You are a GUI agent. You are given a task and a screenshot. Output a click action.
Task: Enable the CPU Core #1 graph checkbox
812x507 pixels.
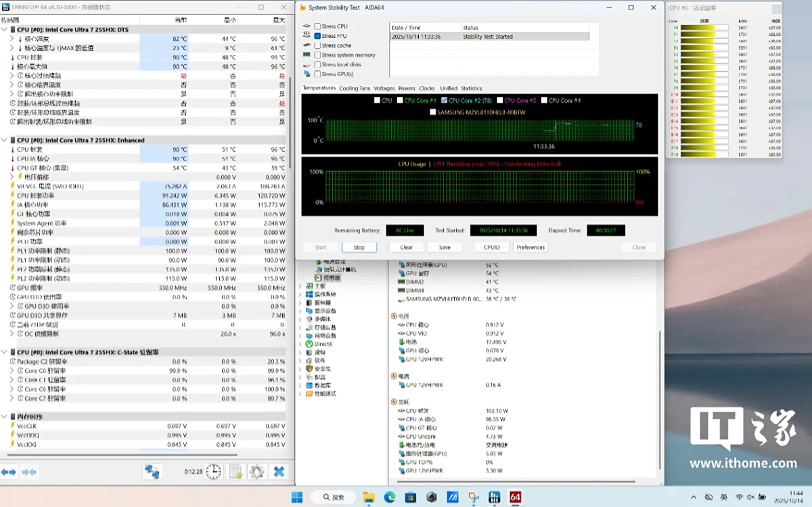coord(400,100)
